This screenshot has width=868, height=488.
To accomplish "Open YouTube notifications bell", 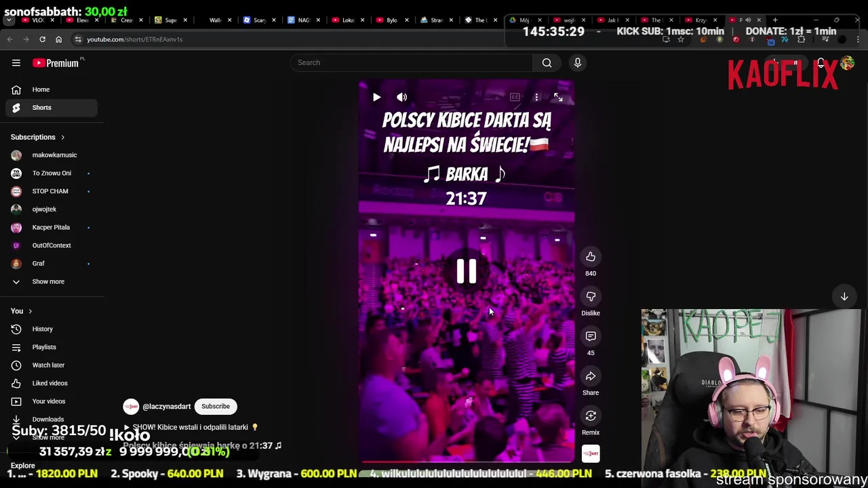I will click(x=821, y=64).
